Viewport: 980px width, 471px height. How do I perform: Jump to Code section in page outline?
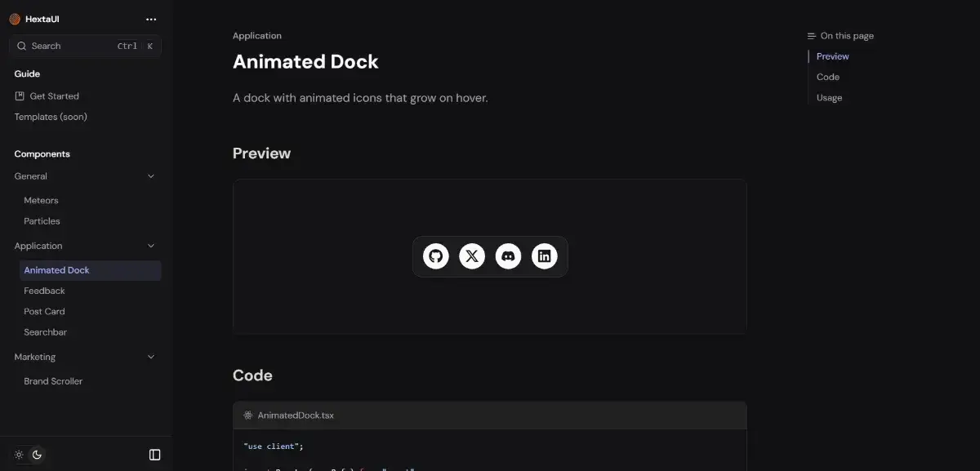coord(828,77)
